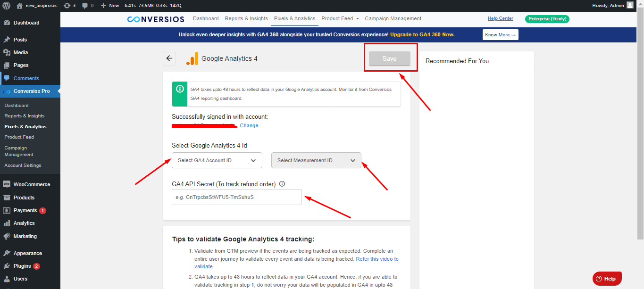Click the WordPress logo in admin bar

(x=7, y=6)
